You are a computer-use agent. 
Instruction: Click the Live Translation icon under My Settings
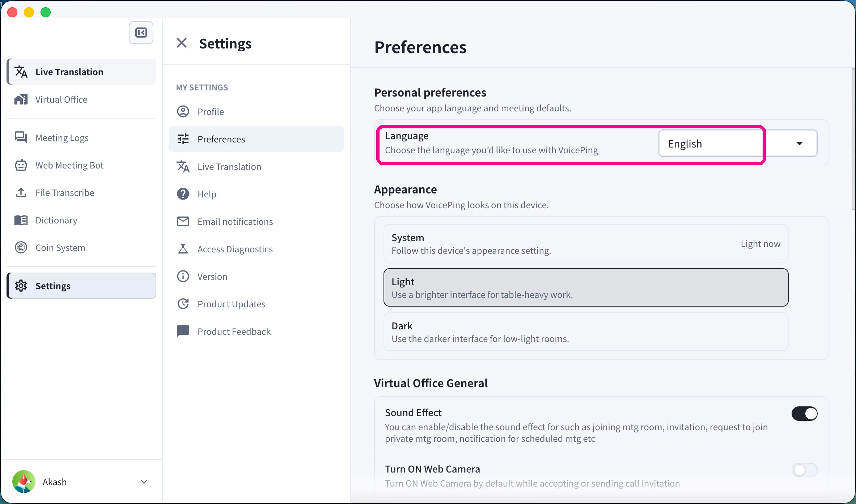(x=183, y=167)
